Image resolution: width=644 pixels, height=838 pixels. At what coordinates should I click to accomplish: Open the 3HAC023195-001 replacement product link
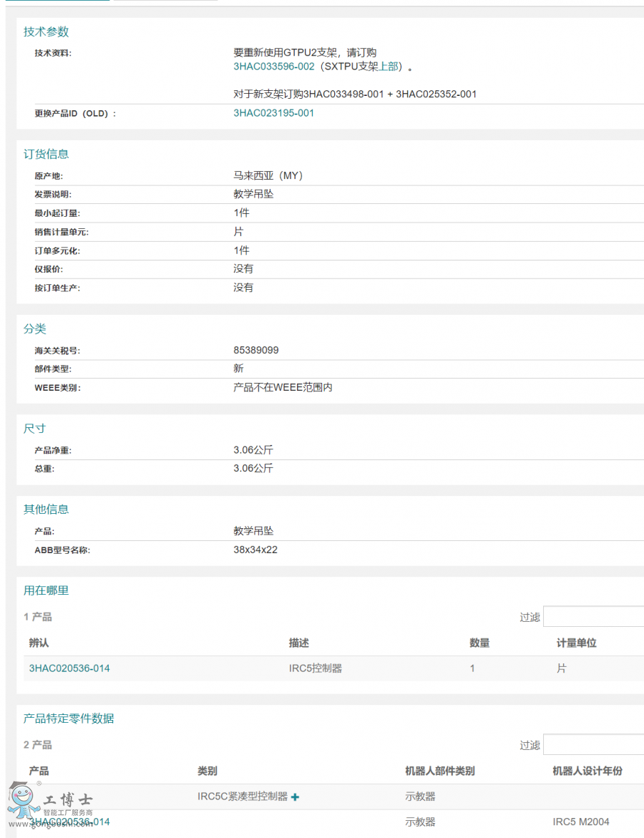click(x=273, y=112)
